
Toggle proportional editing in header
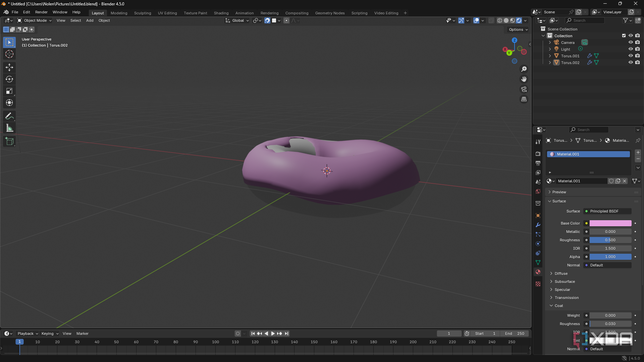pos(286,20)
